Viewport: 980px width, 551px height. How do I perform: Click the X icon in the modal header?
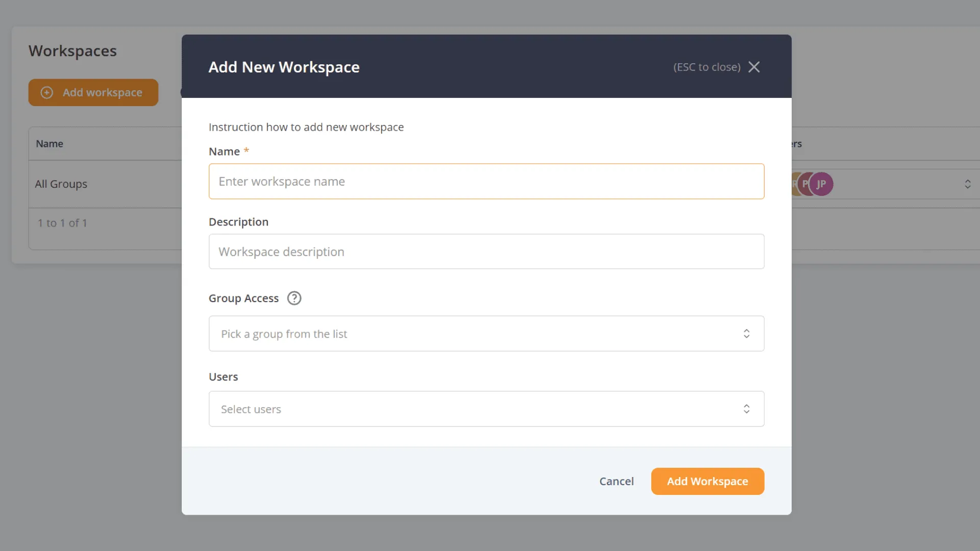[754, 67]
